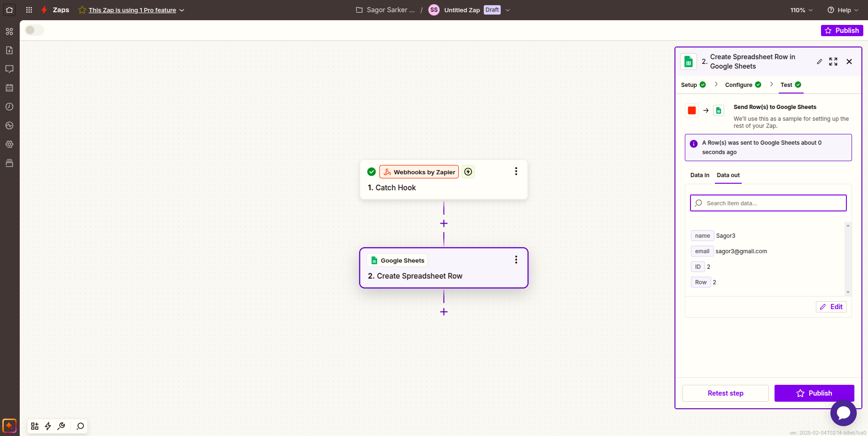Screen dimensions: 868x436
Task: Click the Sagor3 name value
Action: tap(726, 236)
